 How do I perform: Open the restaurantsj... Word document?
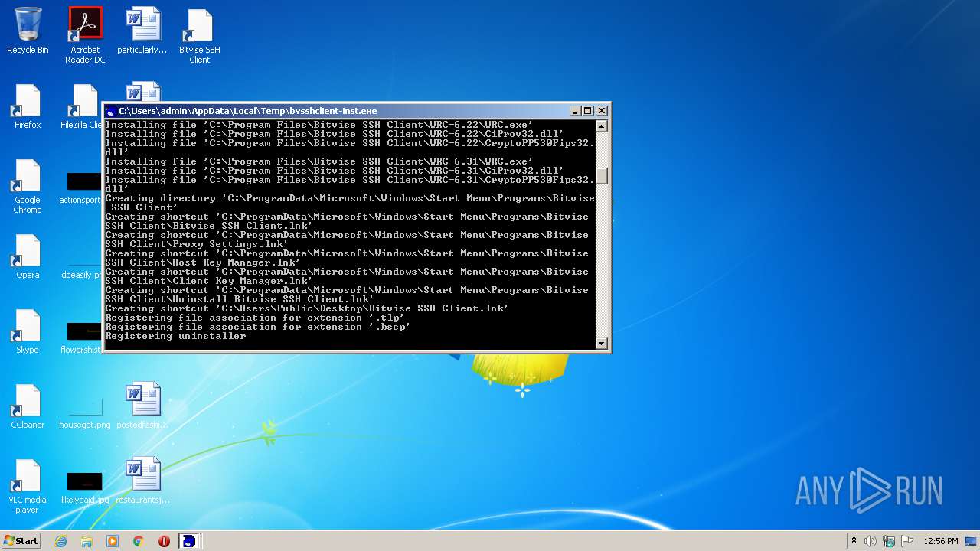[x=142, y=481]
